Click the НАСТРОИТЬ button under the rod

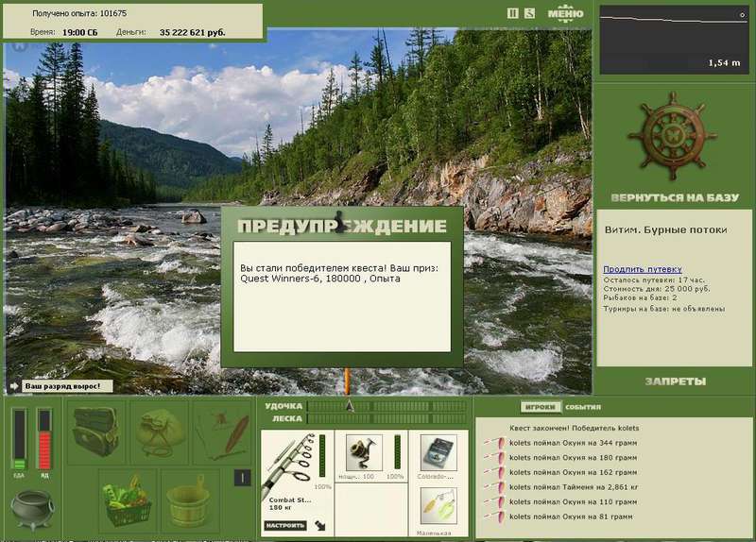tap(284, 525)
